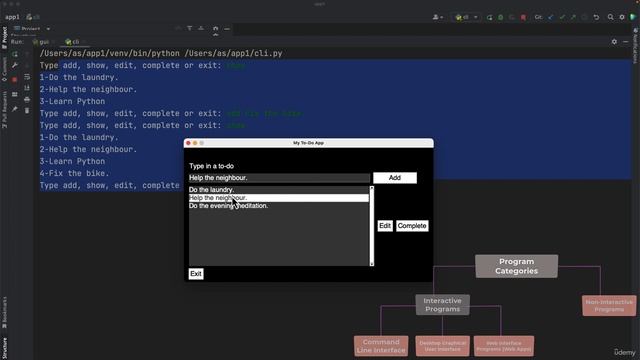640x360 pixels.
Task: Click the red stop icon in toolbar
Action: (x=523, y=17)
